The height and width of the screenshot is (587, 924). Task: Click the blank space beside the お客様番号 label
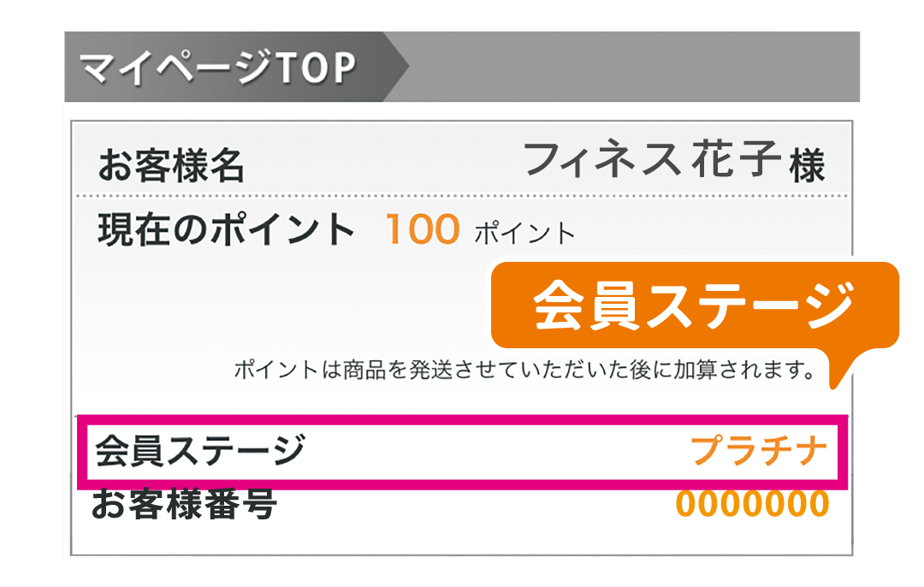pyautogui.click(x=471, y=505)
